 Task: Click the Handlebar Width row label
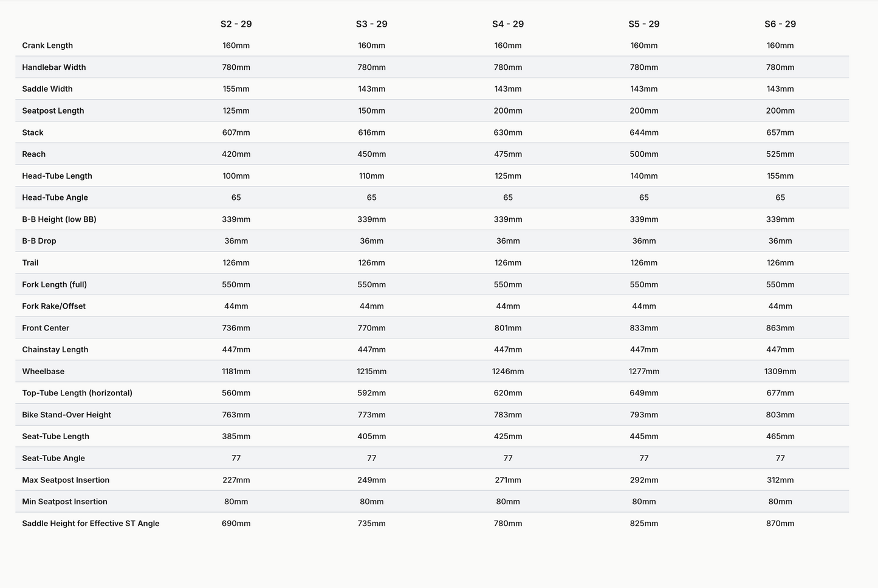[54, 67]
